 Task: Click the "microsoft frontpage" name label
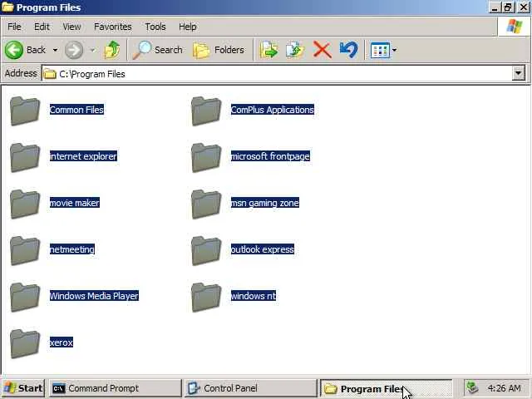(270, 156)
